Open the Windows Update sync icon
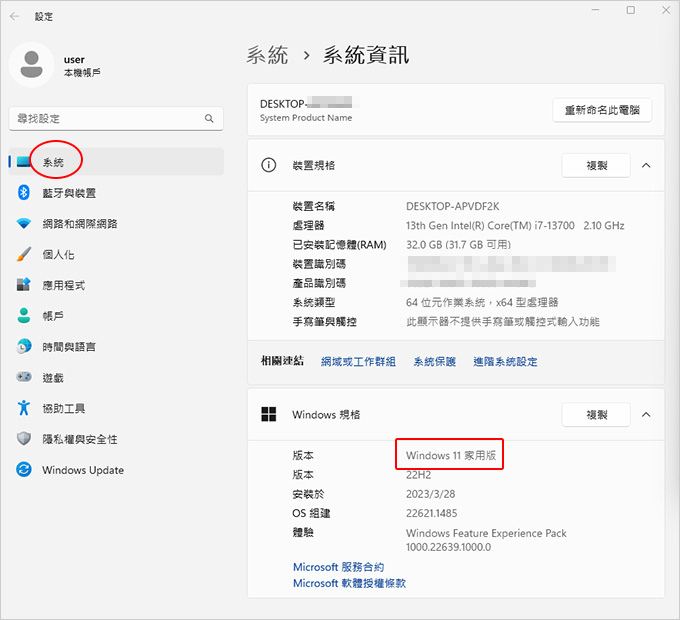This screenshot has height=620, width=680. 23,470
